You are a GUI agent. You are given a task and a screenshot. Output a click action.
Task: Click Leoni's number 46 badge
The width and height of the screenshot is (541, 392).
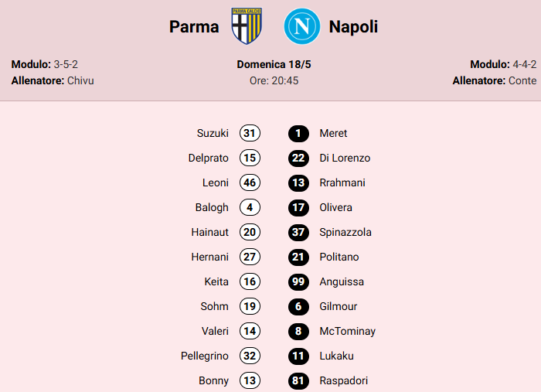pos(250,182)
